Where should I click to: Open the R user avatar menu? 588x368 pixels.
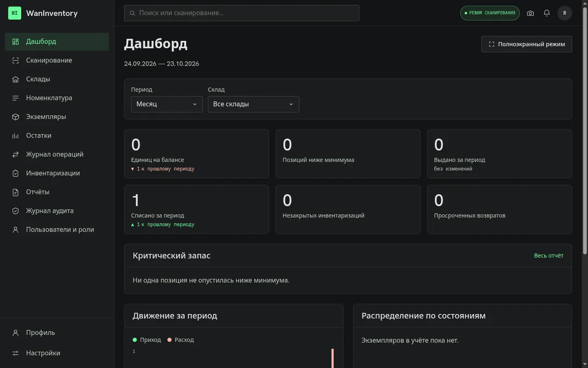click(x=565, y=13)
